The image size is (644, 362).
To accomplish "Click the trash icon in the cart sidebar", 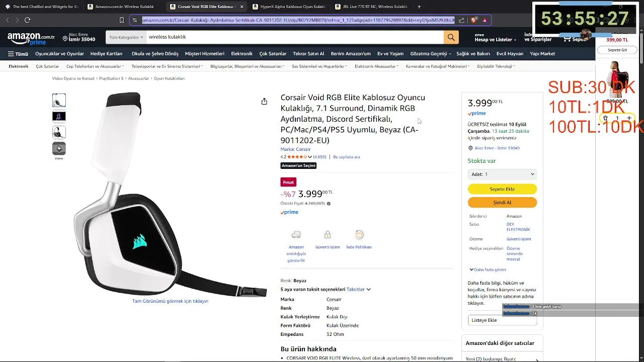I will coord(605,118).
